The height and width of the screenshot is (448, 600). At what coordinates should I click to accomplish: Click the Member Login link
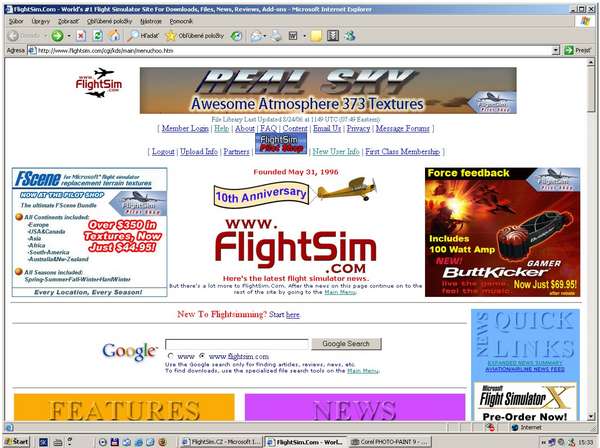[x=185, y=129]
